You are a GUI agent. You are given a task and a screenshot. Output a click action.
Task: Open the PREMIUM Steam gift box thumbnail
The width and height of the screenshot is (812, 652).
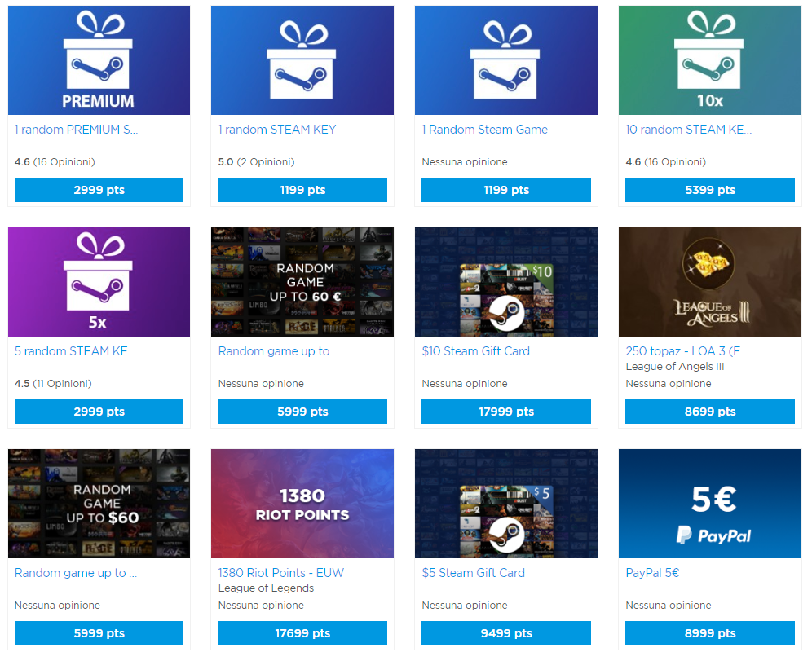pyautogui.click(x=99, y=60)
